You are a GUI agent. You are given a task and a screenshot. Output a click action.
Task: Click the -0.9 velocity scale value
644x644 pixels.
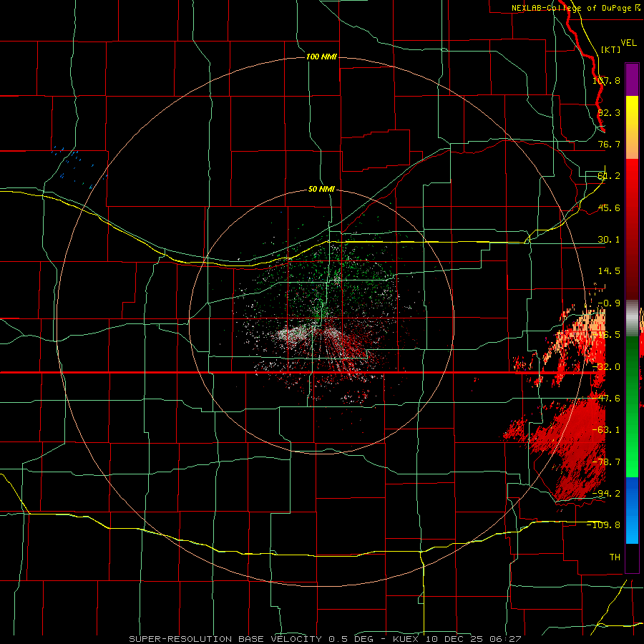pyautogui.click(x=609, y=303)
